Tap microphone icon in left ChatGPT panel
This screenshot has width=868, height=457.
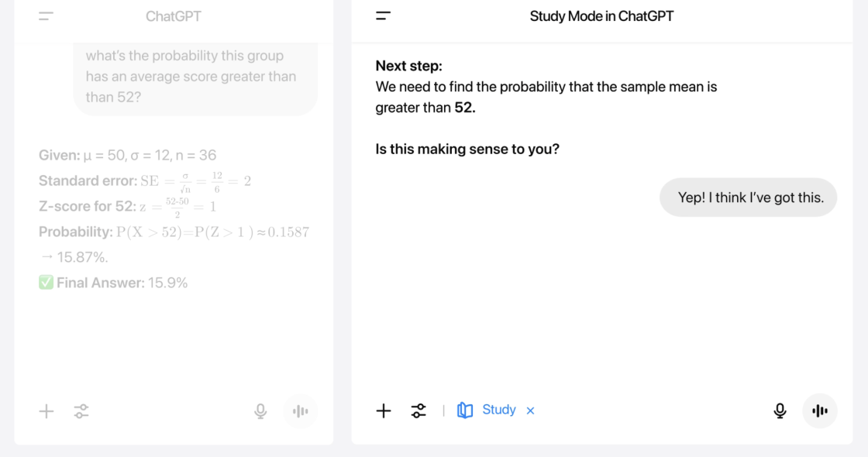click(x=260, y=411)
